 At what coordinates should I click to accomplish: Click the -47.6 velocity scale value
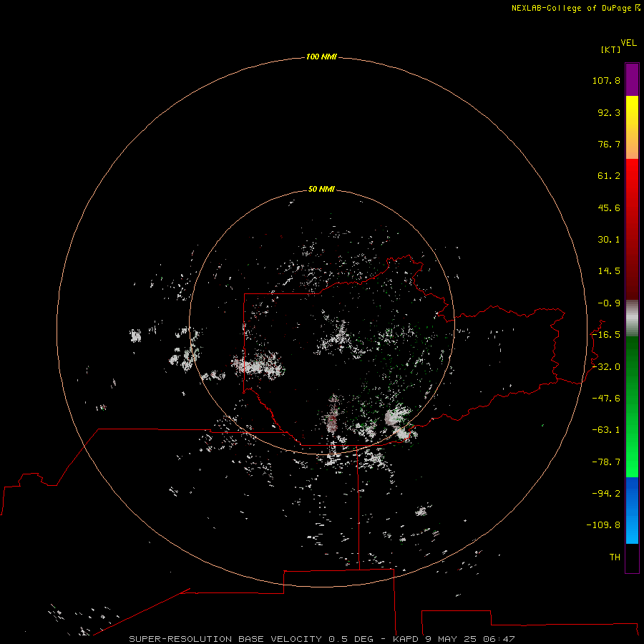(606, 399)
